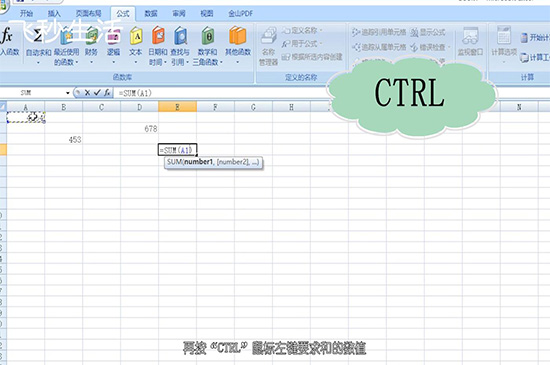550x365 pixels.
Task: Select column G header
Action: (253, 107)
